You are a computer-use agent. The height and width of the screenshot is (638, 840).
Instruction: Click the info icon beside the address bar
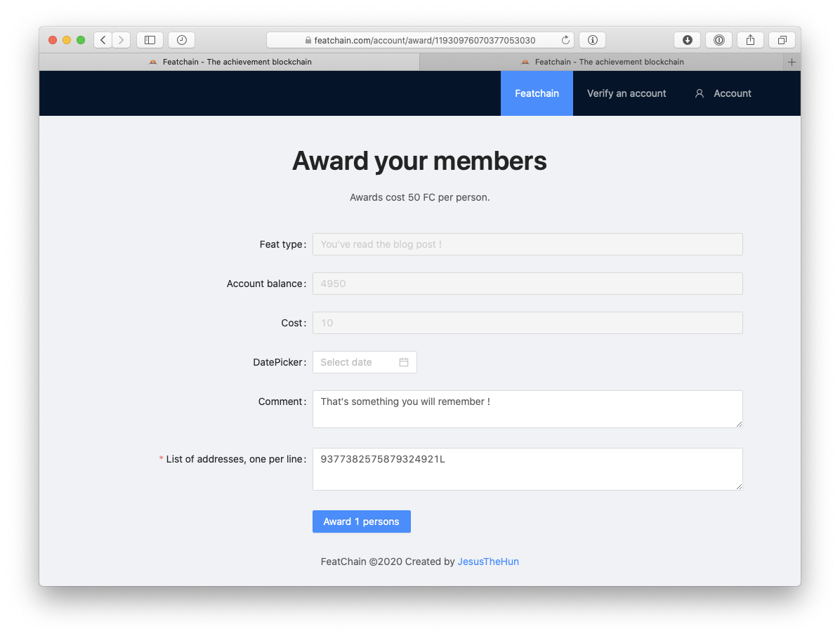pos(593,40)
